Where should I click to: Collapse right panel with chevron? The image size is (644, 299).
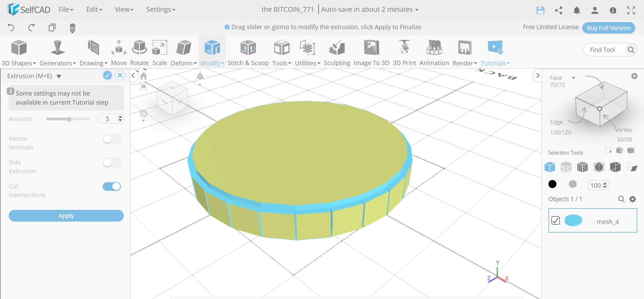coord(538,75)
